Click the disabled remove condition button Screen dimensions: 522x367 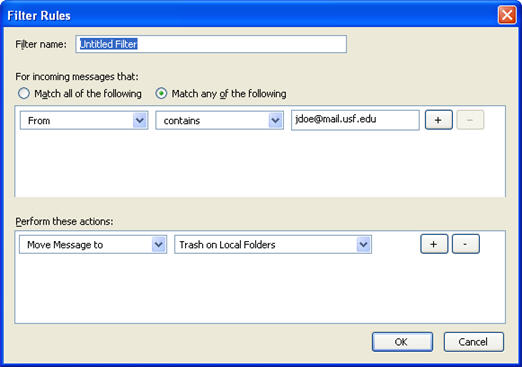pos(470,120)
